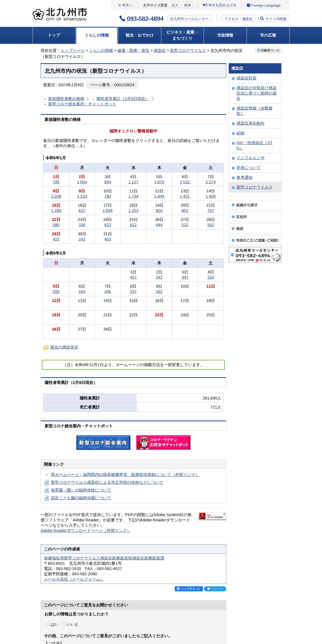Click 本文へ skip-to-content link
The height and width of the screenshot is (644, 322).
click(x=125, y=5)
